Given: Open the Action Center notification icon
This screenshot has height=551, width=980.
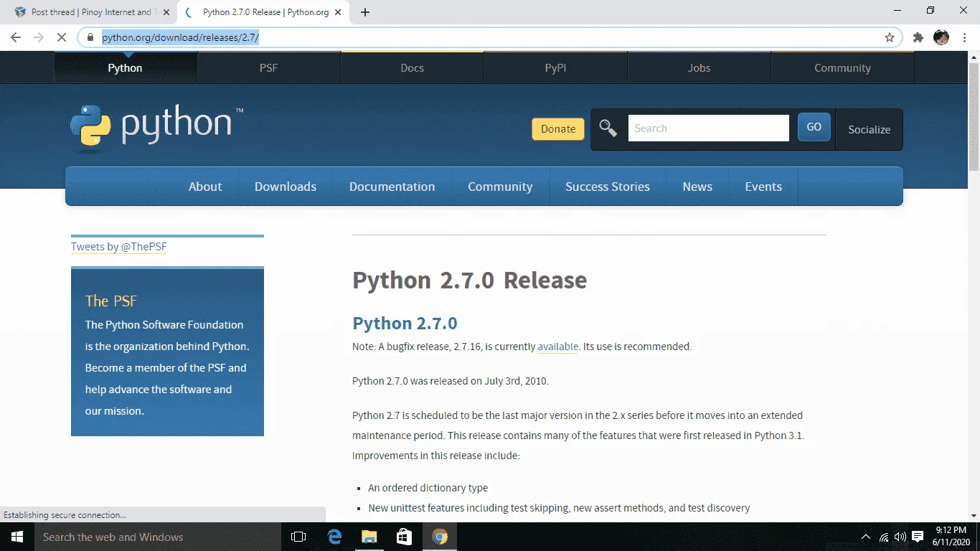Looking at the screenshot, I should click(x=918, y=537).
